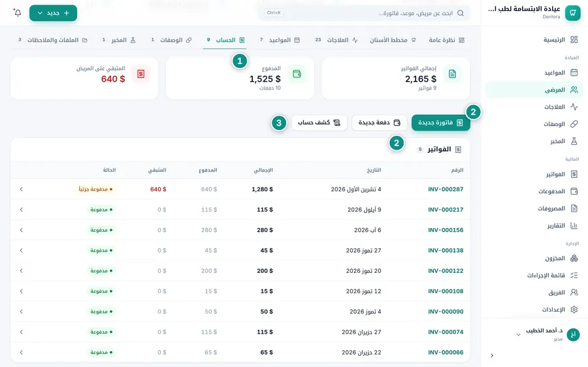The width and height of the screenshot is (588, 367).
Task: Open الوصفات from the sidebar
Action: point(534,123)
